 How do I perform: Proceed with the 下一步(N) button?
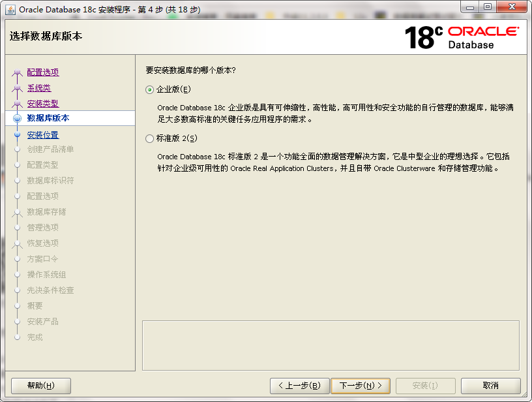(361, 386)
